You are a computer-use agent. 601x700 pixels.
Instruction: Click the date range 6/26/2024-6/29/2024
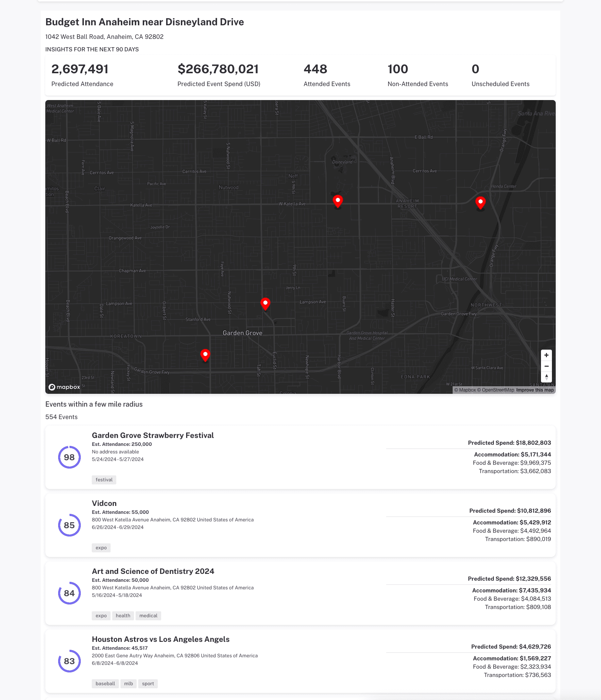[x=118, y=527]
